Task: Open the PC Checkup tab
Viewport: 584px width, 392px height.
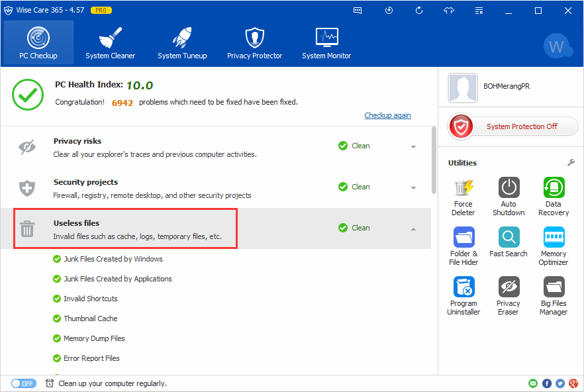Action: (38, 42)
